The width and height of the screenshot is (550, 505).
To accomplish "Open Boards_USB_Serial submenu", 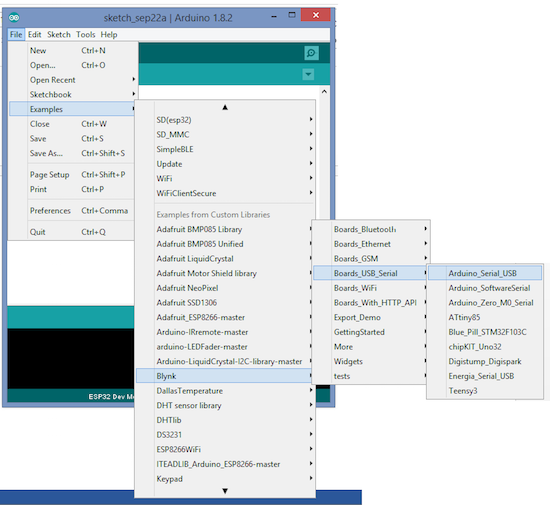I will point(370,273).
